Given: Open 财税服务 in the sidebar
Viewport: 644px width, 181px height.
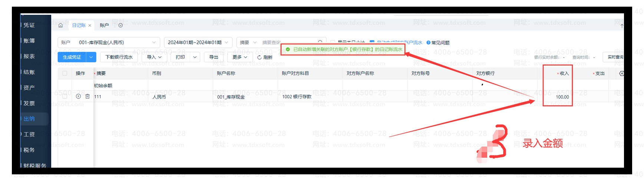Looking at the screenshot, I should click(x=34, y=165).
